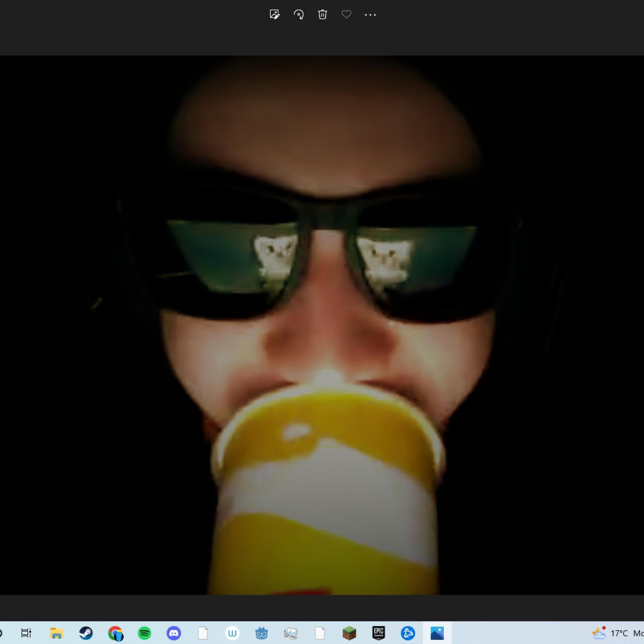
Task: Click the displayed photo of the sunglasses
Action: pos(322,325)
